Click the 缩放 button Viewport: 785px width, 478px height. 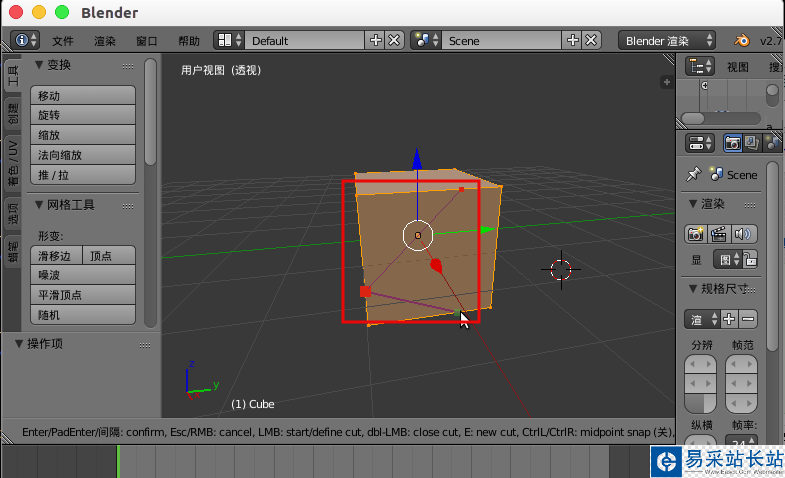click(83, 135)
